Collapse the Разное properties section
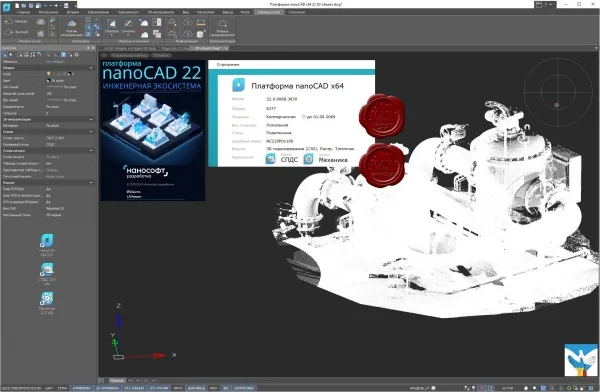This screenshot has height=392, width=600. pyautogui.click(x=91, y=183)
